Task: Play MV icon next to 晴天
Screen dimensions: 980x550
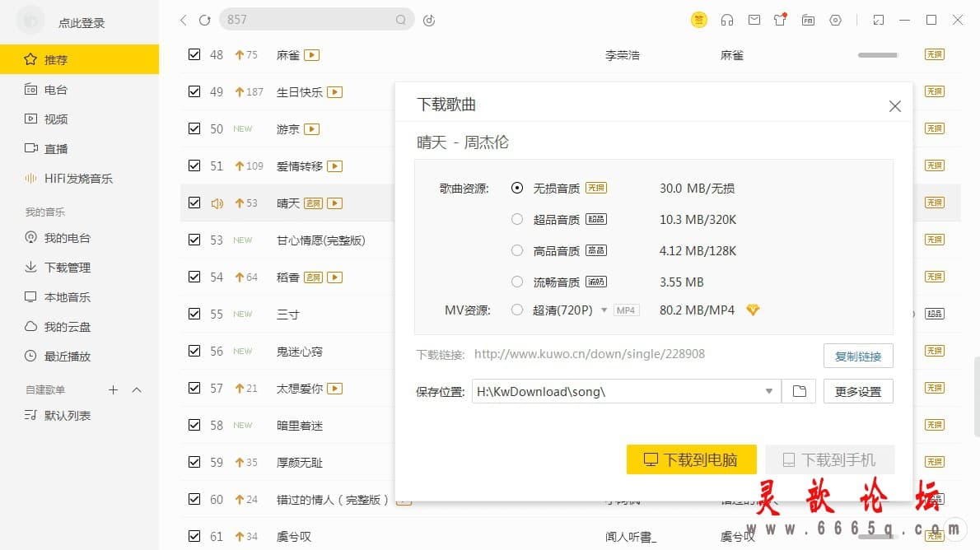Action: pyautogui.click(x=335, y=203)
